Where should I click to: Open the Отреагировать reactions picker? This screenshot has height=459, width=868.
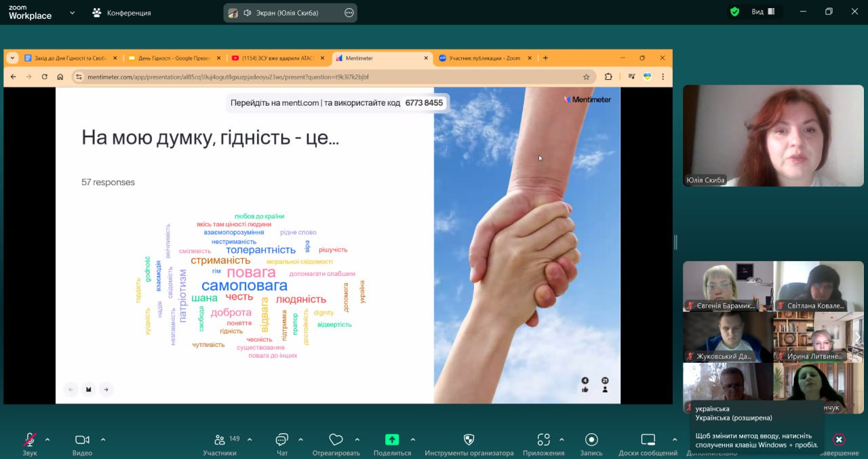336,443
